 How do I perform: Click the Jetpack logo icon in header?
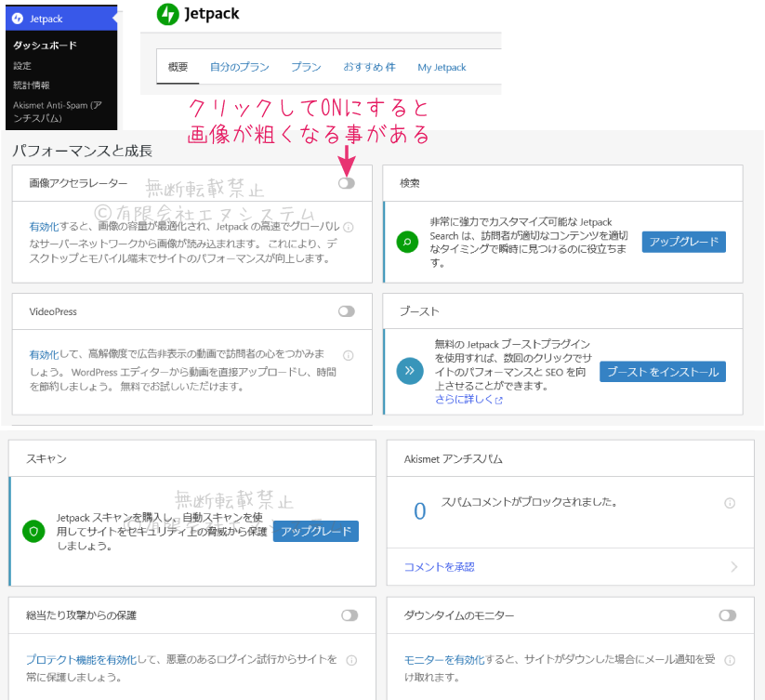[x=168, y=14]
